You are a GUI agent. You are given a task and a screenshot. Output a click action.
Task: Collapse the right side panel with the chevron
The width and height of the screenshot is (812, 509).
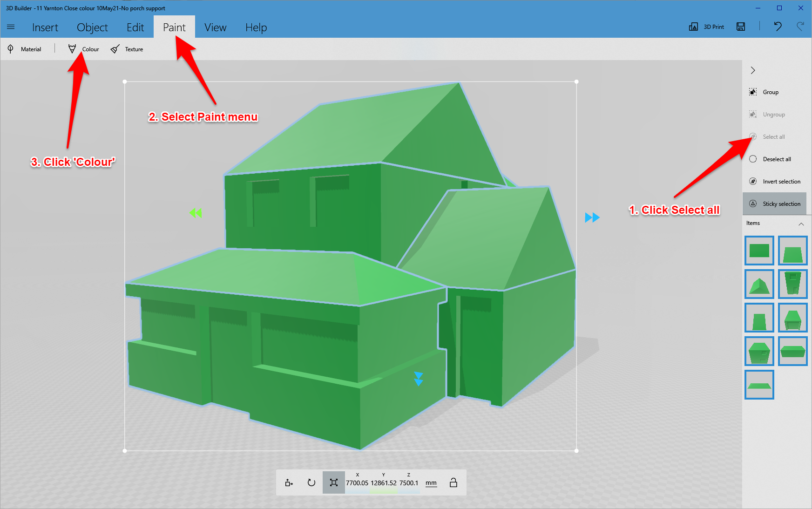[x=753, y=70]
